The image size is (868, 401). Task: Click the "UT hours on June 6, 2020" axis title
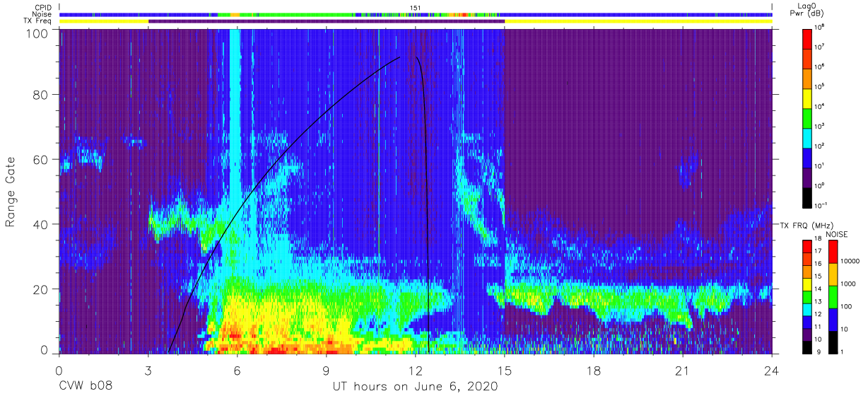pyautogui.click(x=416, y=387)
